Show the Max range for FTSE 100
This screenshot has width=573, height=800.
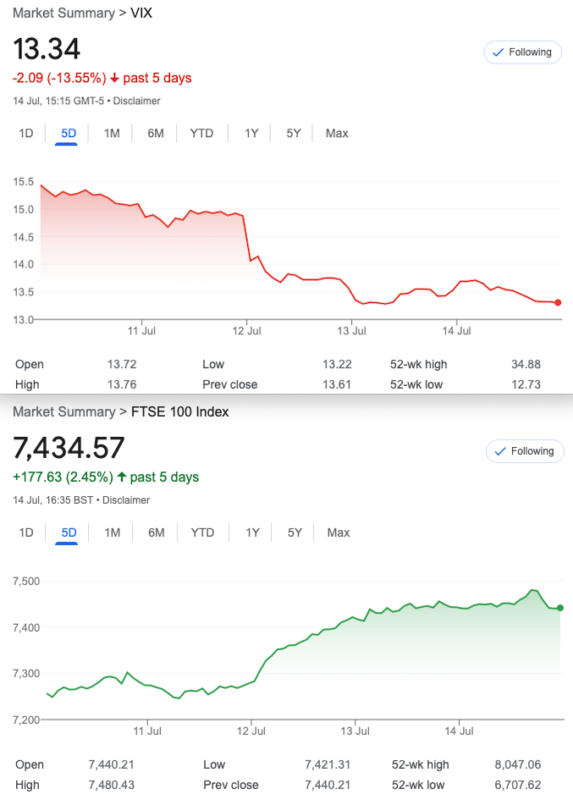click(338, 533)
